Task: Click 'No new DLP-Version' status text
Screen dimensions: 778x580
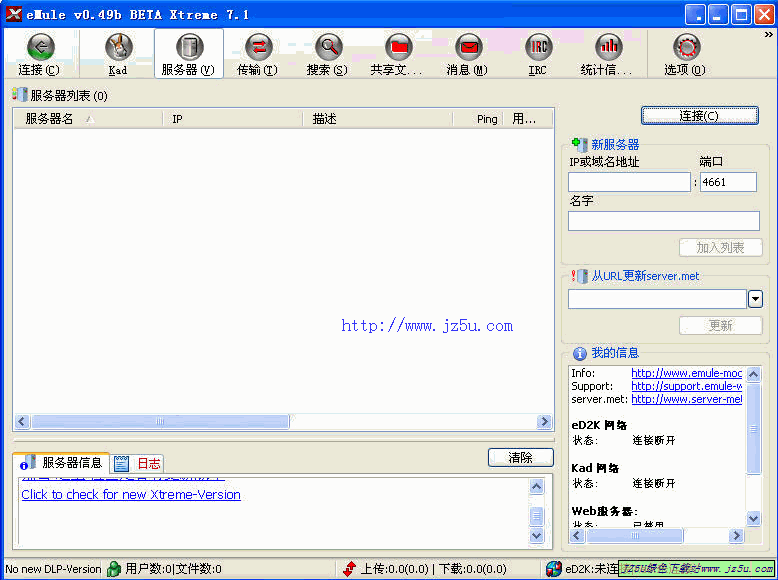Action: (53, 569)
